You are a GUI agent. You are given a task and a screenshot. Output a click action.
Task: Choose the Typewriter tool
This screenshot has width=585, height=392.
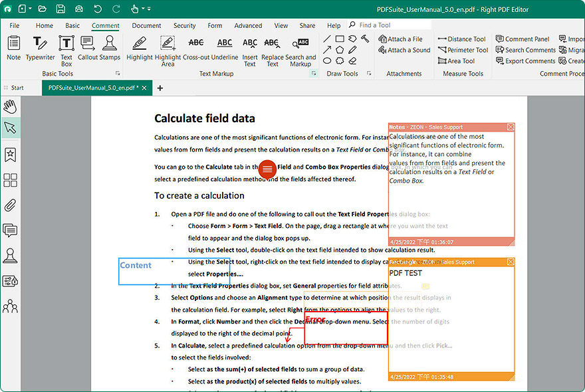pos(40,48)
